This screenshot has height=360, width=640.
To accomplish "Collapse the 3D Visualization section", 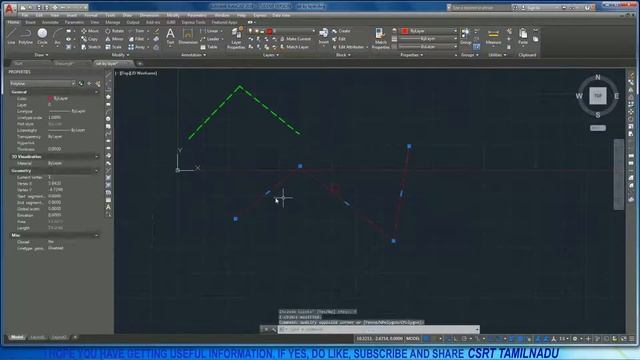I will pyautogui.click(x=97, y=157).
